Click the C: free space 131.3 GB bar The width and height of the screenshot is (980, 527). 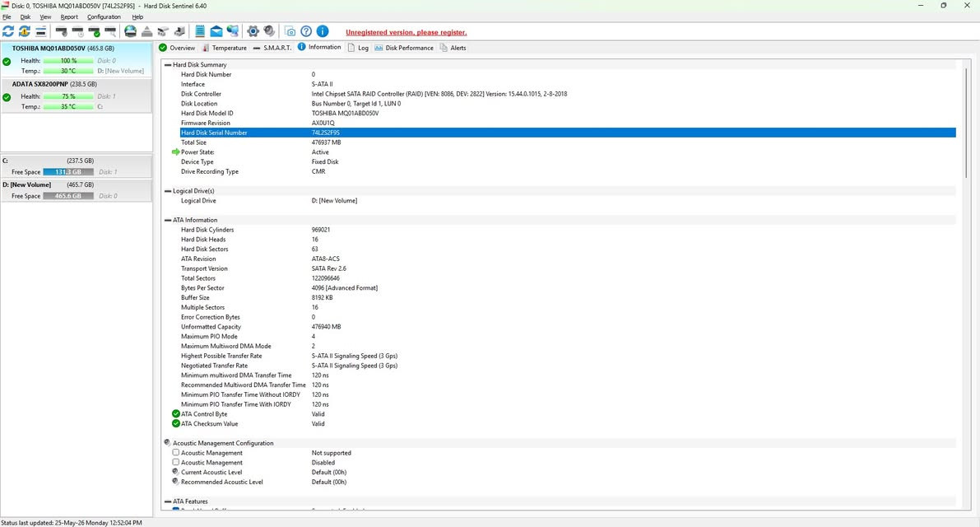tap(68, 172)
